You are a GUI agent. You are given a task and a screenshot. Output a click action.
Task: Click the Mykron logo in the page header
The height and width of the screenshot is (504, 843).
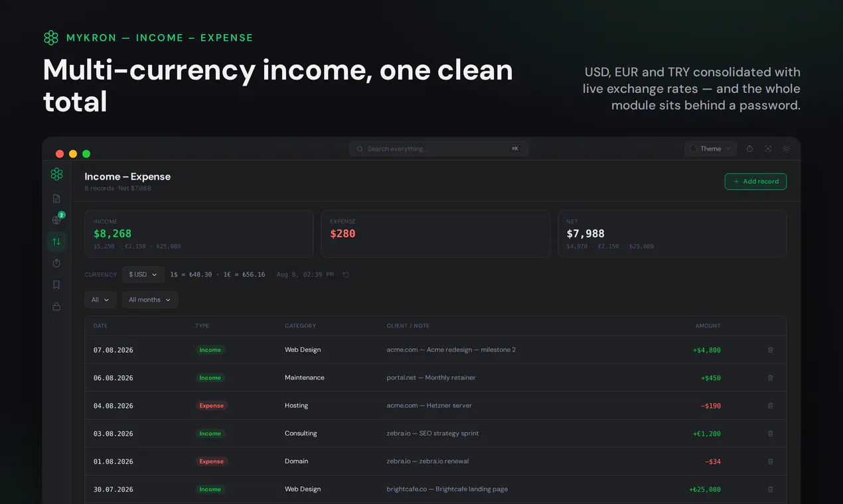(51, 38)
